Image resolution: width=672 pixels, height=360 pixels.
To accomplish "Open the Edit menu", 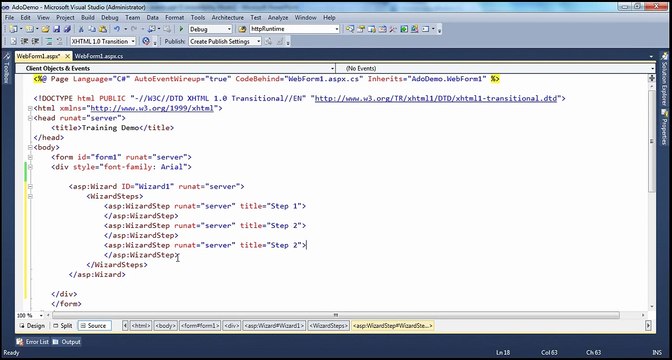I will coord(25,18).
